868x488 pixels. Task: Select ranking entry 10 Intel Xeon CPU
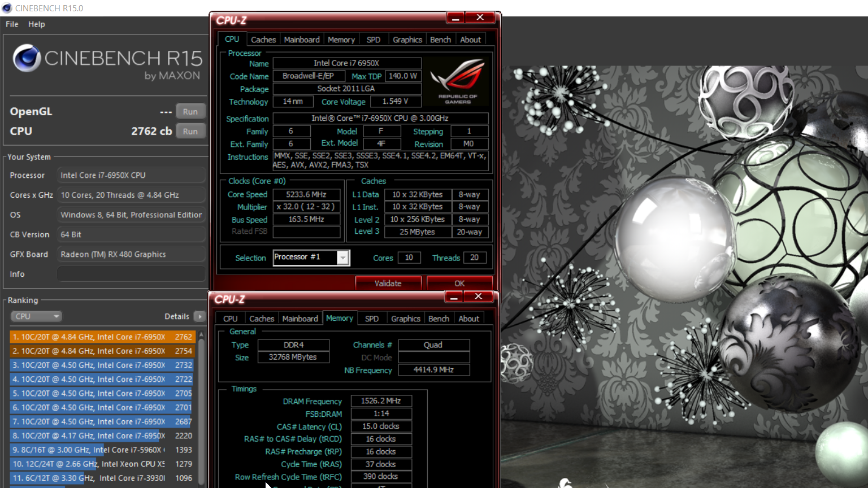pyautogui.click(x=102, y=464)
